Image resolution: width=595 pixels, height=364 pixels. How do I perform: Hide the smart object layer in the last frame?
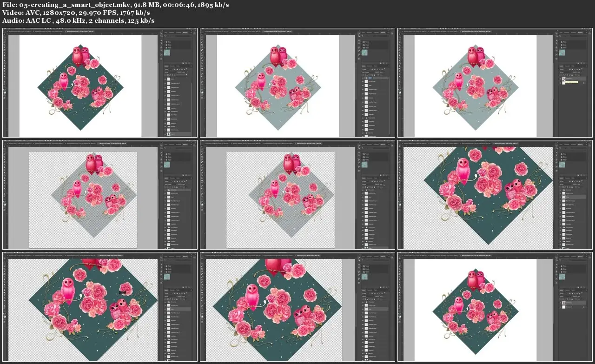coord(561,303)
